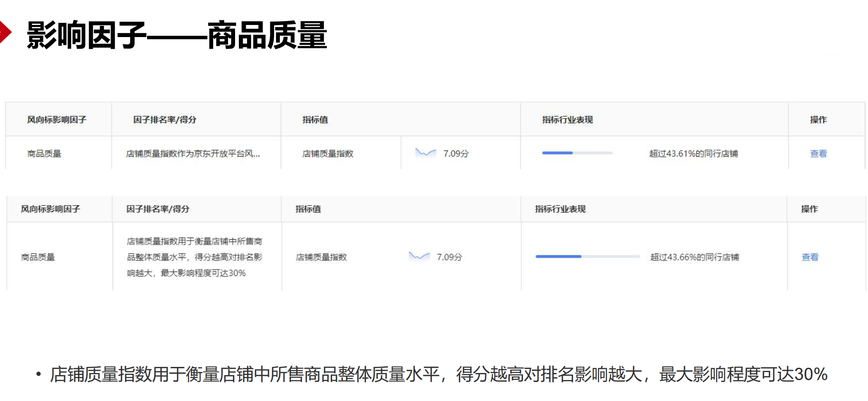Click text 超过43.61%的同行店铺
This screenshot has width=868, height=401.
[693, 154]
